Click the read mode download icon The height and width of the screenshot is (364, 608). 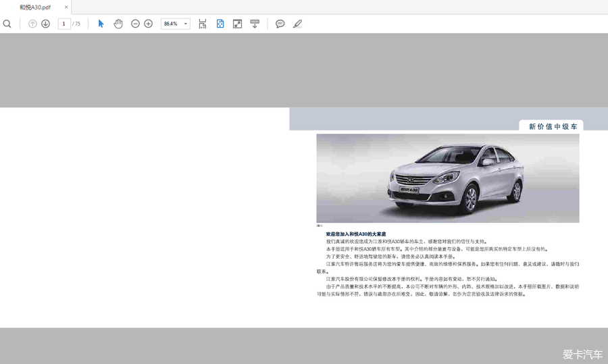(255, 24)
